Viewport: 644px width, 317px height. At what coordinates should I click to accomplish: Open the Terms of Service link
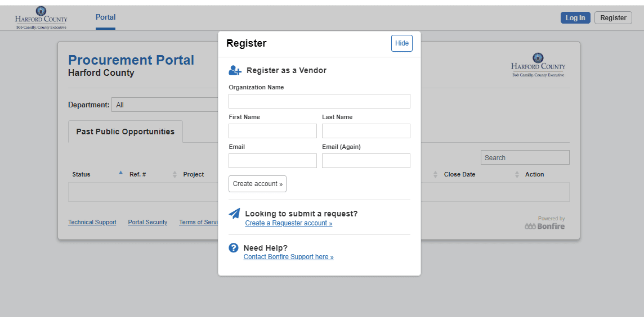click(199, 222)
